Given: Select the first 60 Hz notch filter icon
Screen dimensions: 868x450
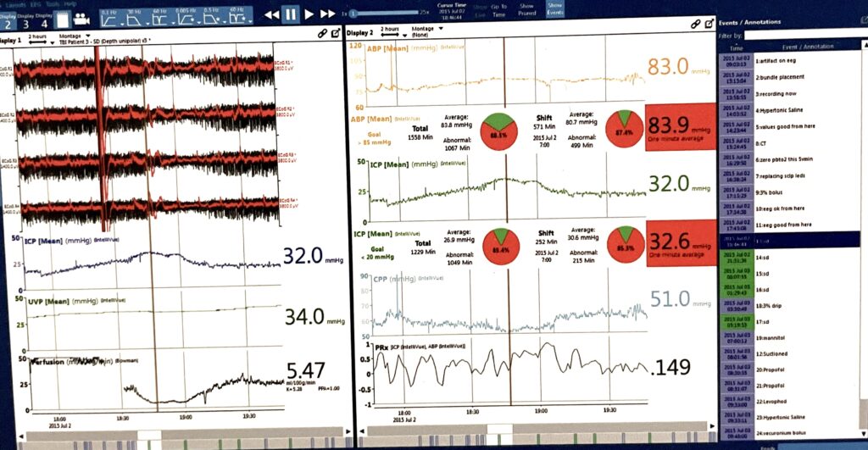Looking at the screenshot, I should (160, 18).
